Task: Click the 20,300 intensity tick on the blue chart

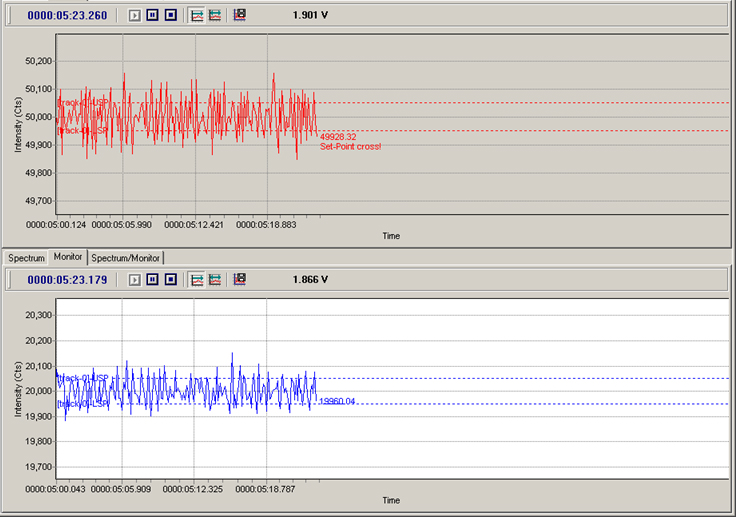Action: (x=38, y=315)
